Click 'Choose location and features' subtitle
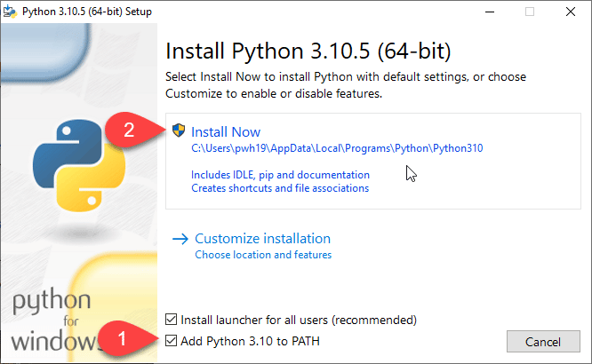592x364 pixels. coord(263,255)
